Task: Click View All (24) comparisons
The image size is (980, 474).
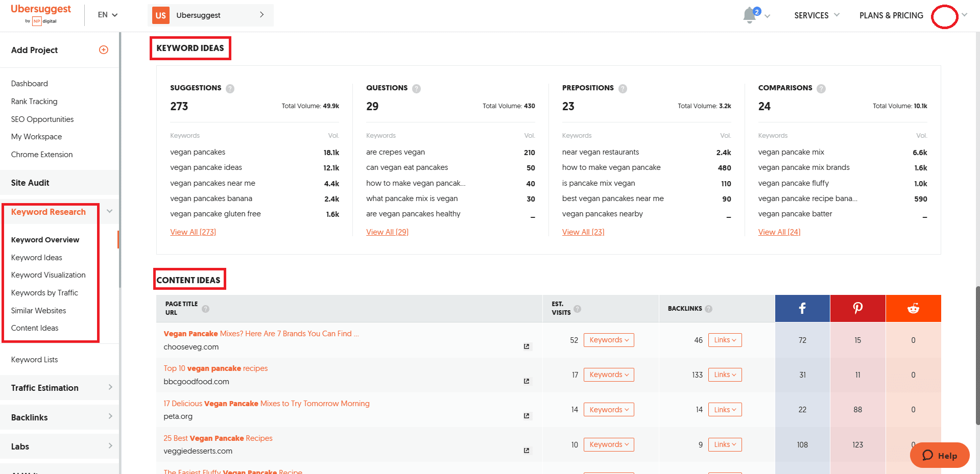Action: pos(779,232)
